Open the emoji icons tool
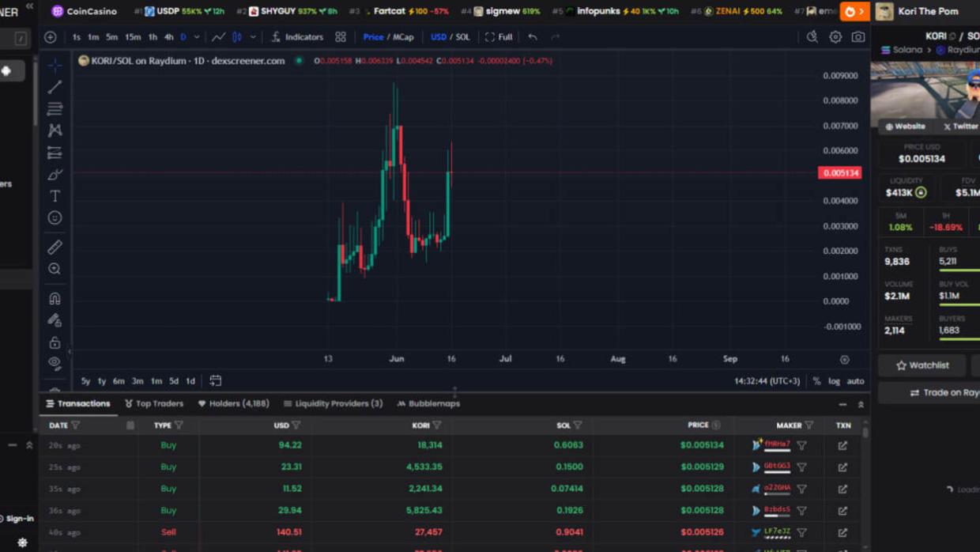 pyautogui.click(x=55, y=217)
